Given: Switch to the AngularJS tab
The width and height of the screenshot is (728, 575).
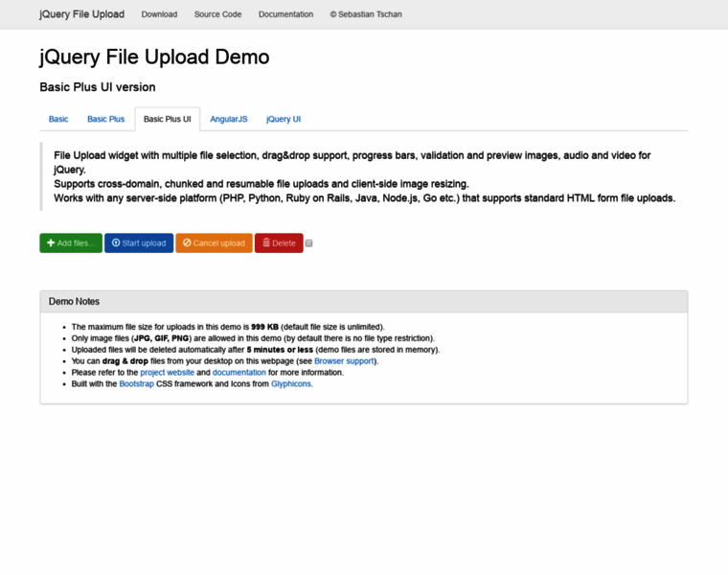Looking at the screenshot, I should [229, 119].
